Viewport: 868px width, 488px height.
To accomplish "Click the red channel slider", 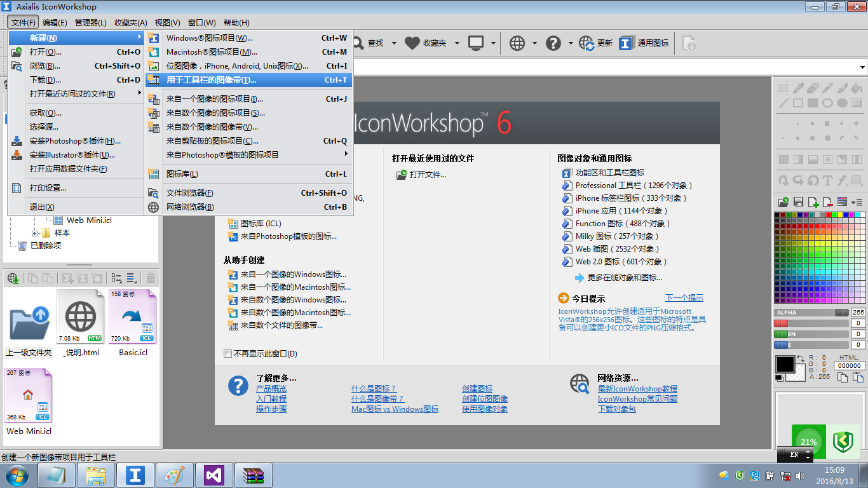I will pyautogui.click(x=811, y=323).
